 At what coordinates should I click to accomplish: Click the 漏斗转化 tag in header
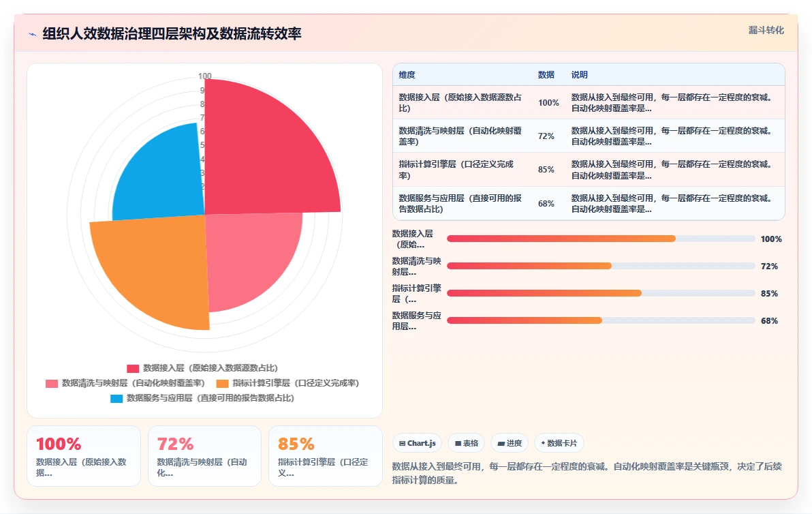tap(766, 30)
